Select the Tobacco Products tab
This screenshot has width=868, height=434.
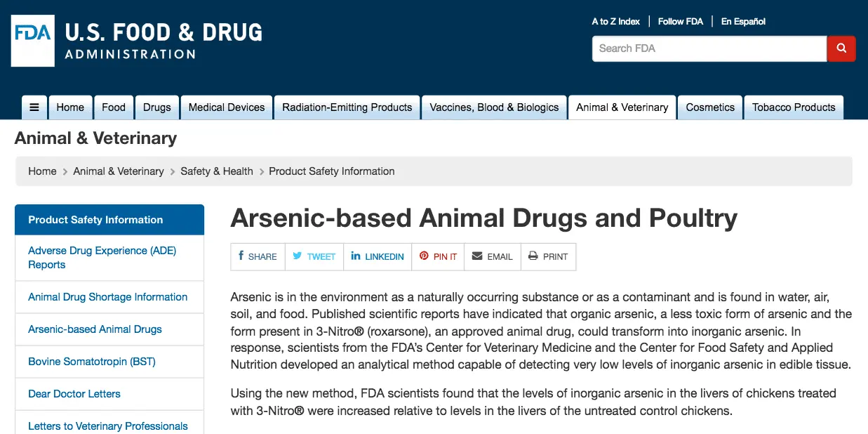[794, 107]
